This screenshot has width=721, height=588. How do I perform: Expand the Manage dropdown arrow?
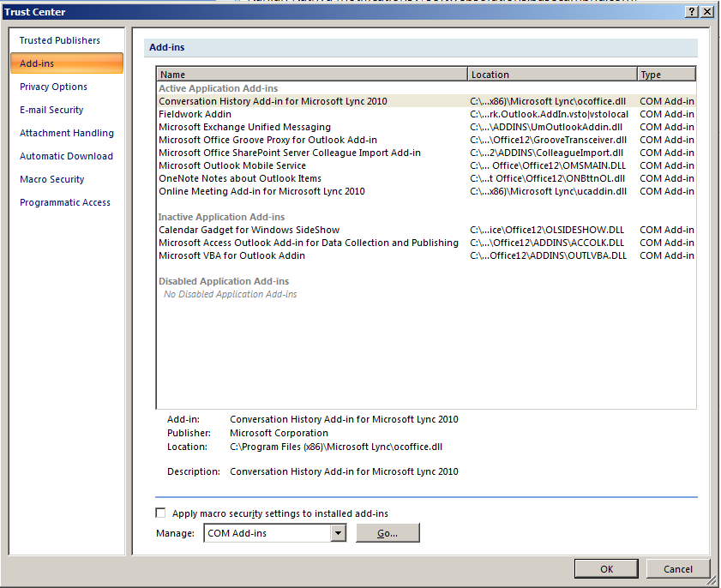pos(338,533)
